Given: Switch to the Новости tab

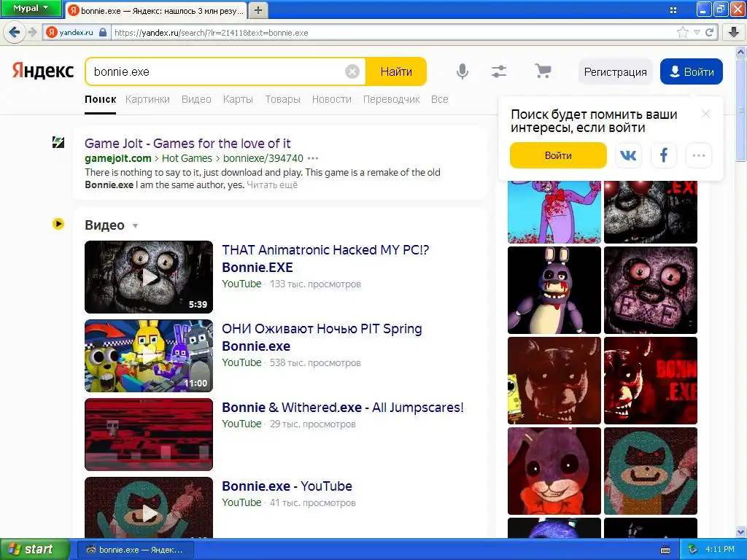Looking at the screenshot, I should [332, 99].
